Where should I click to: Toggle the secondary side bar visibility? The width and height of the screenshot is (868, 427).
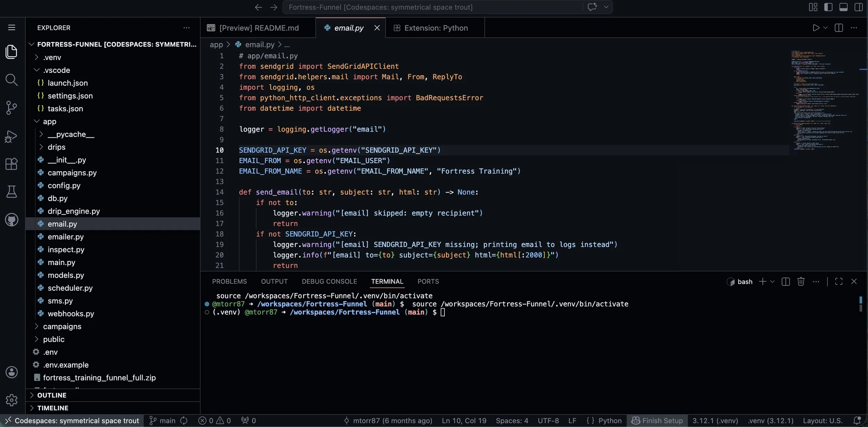coord(859,7)
